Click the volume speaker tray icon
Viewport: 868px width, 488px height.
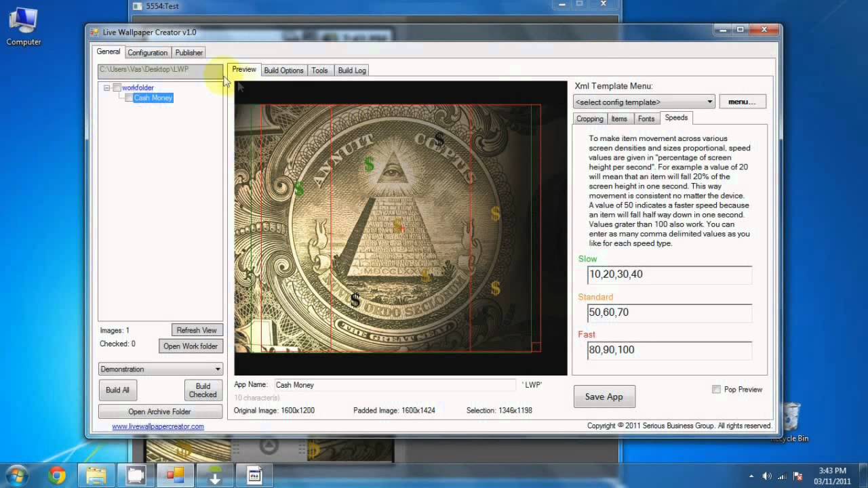767,476
